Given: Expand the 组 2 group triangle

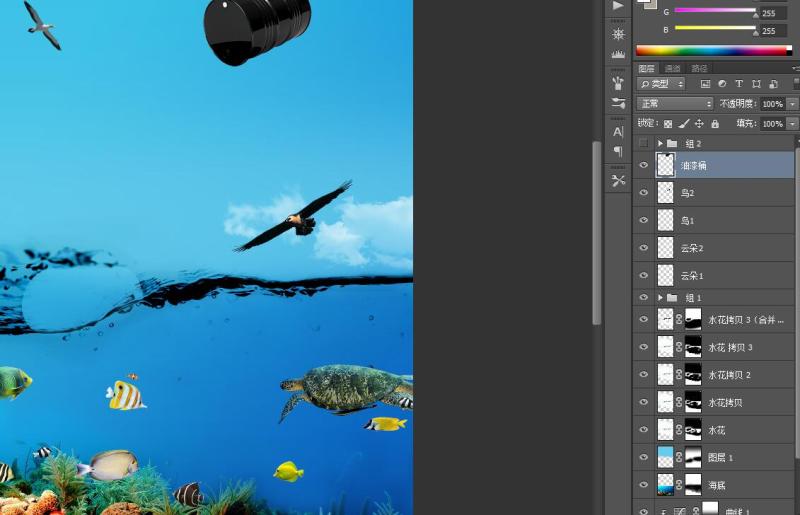Looking at the screenshot, I should tap(660, 143).
